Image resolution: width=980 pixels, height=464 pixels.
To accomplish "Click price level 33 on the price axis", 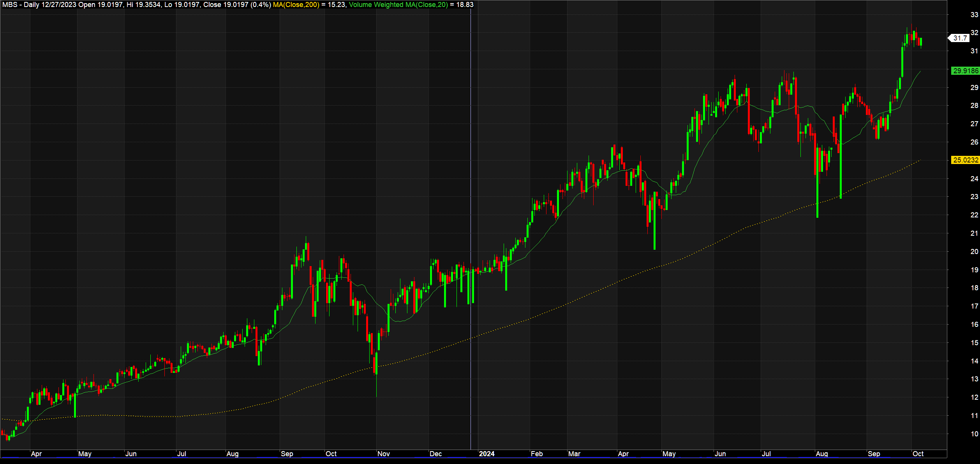I will click(974, 15).
